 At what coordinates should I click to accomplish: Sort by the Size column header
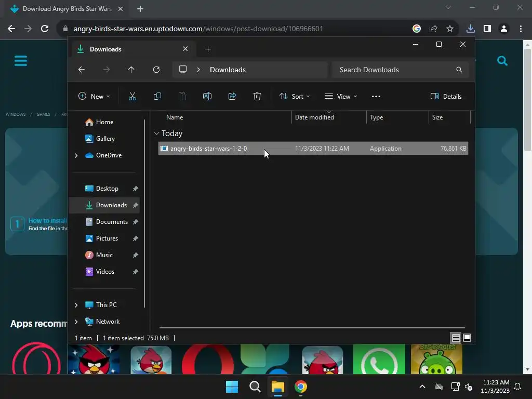tap(437, 117)
